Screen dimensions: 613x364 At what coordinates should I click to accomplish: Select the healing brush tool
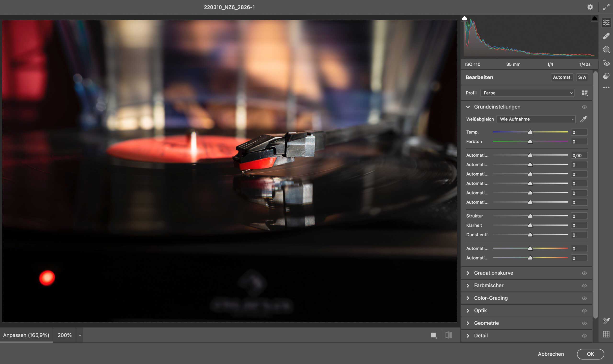click(606, 36)
